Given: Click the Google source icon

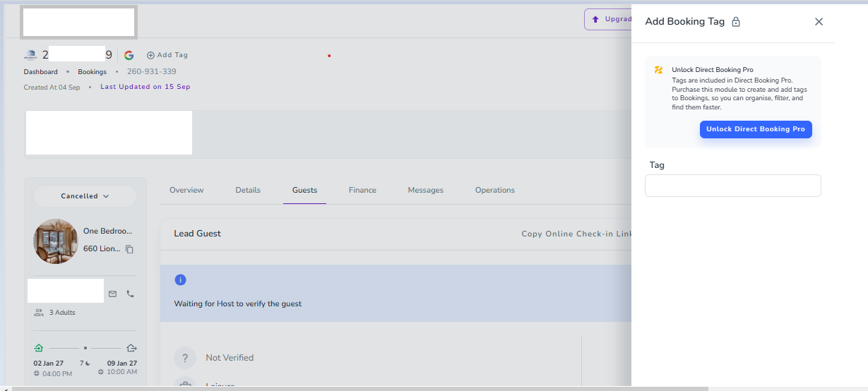Looking at the screenshot, I should 129,55.
